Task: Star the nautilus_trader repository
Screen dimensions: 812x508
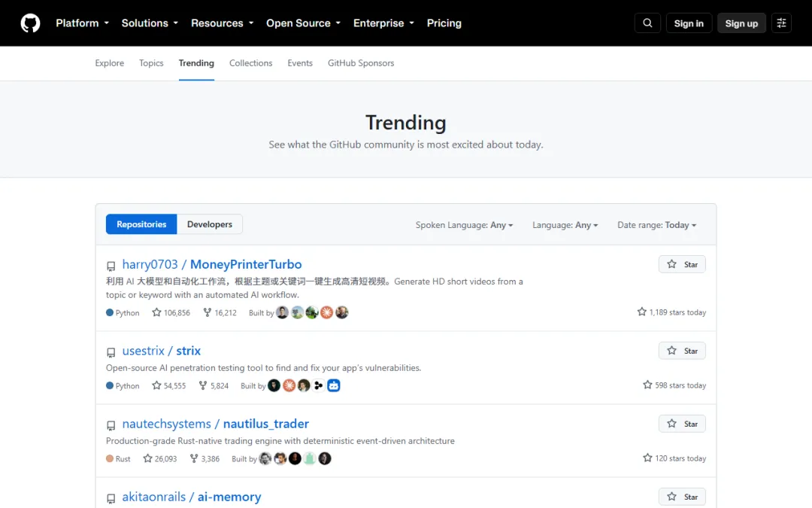Action: point(682,424)
